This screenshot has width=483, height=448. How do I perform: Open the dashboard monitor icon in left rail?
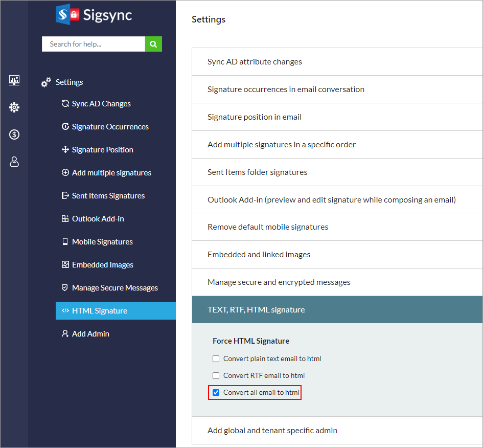pyautogui.click(x=14, y=80)
